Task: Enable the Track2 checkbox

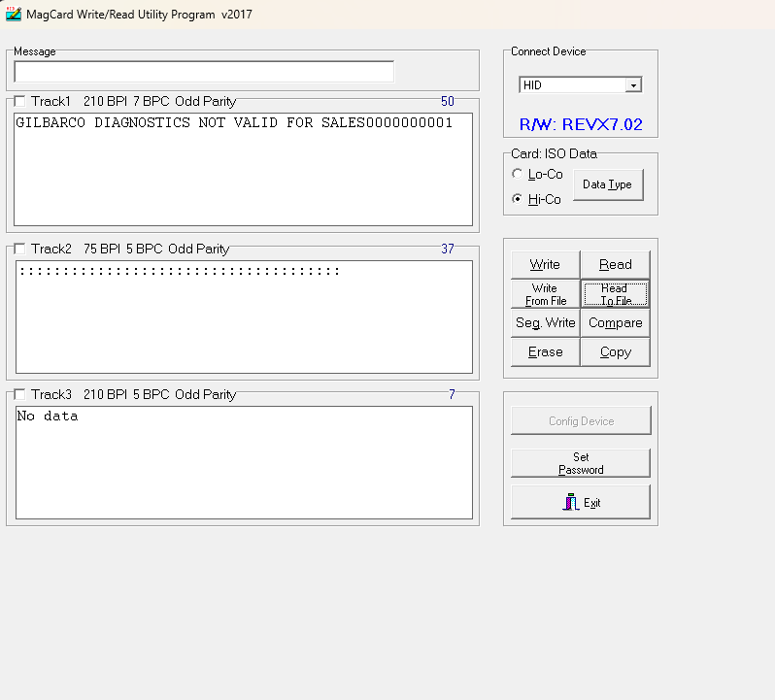Action: tap(19, 249)
